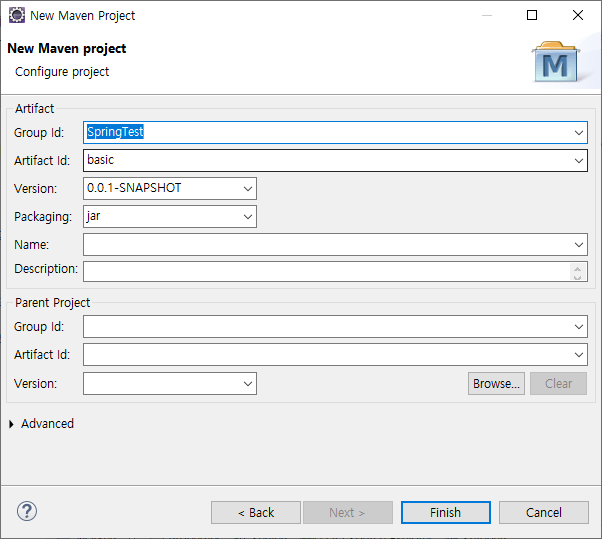Open the Name field dropdown arrow
Viewport: 602px width, 539px height.
pos(579,245)
